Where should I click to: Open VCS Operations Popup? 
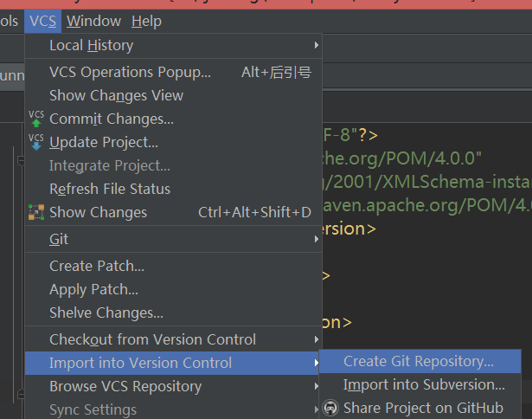pos(130,72)
